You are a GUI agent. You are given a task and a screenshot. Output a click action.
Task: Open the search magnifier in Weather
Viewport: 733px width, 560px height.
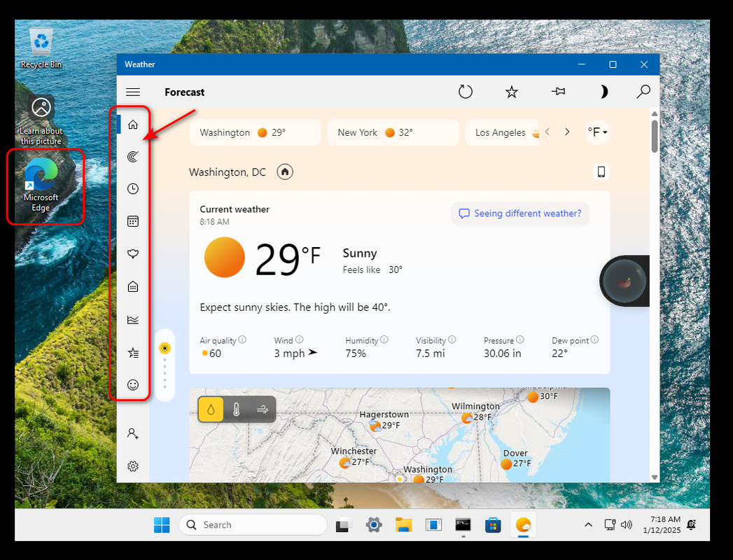click(643, 92)
